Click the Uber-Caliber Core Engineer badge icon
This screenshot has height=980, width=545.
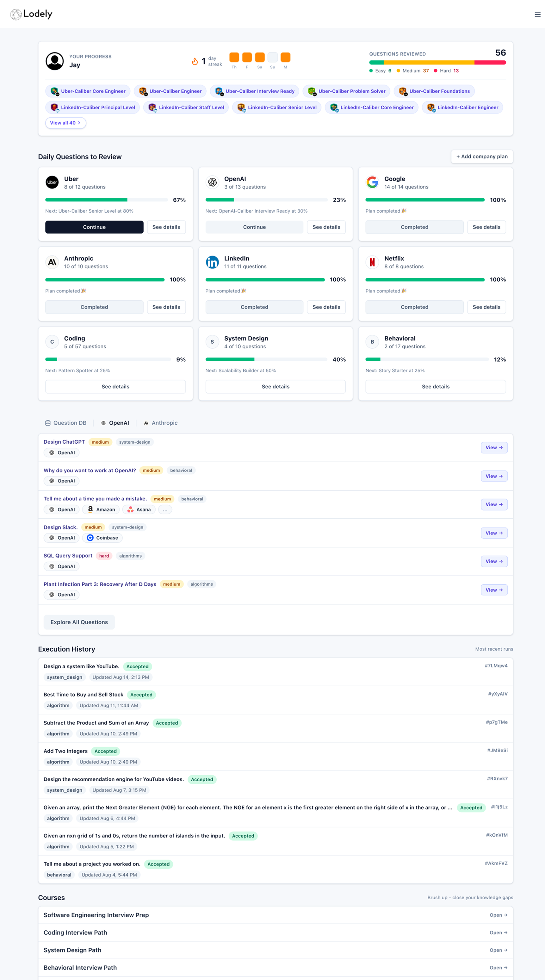[55, 91]
